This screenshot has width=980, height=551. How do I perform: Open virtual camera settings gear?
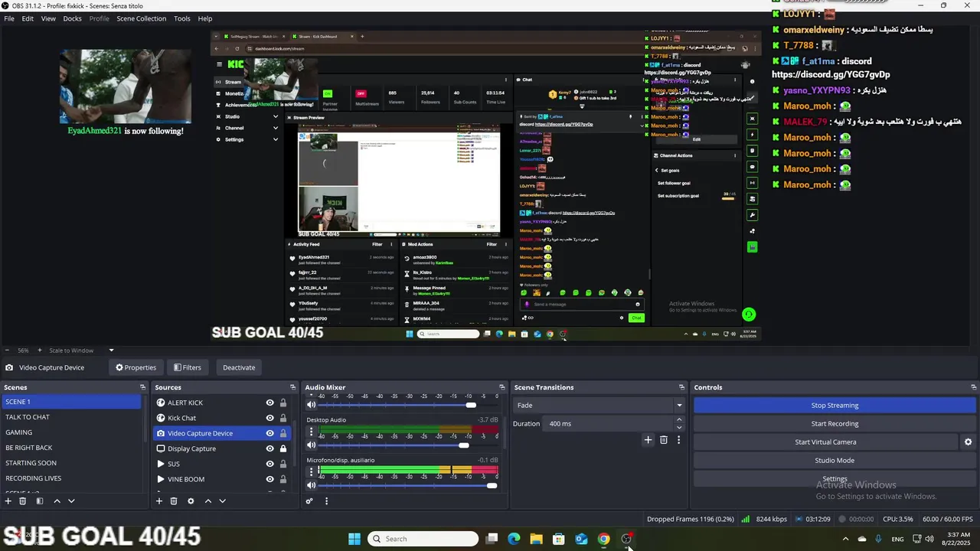point(968,442)
